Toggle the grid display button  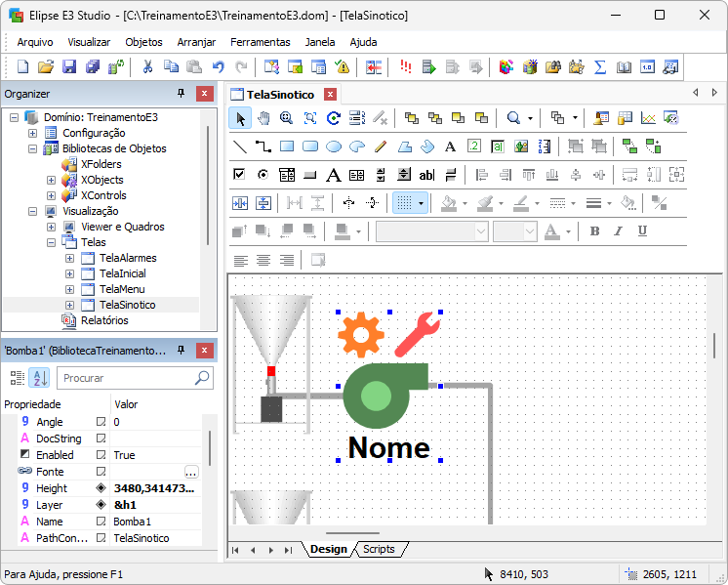tap(403, 203)
